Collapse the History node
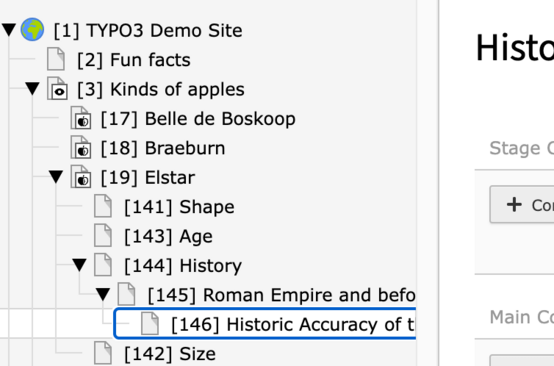554x366 pixels. tap(79, 265)
